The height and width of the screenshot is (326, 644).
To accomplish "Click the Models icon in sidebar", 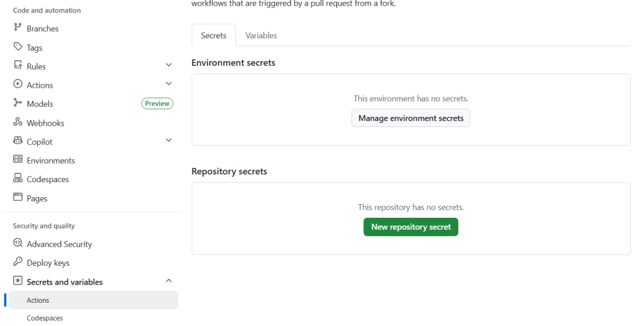I will coord(18,104).
